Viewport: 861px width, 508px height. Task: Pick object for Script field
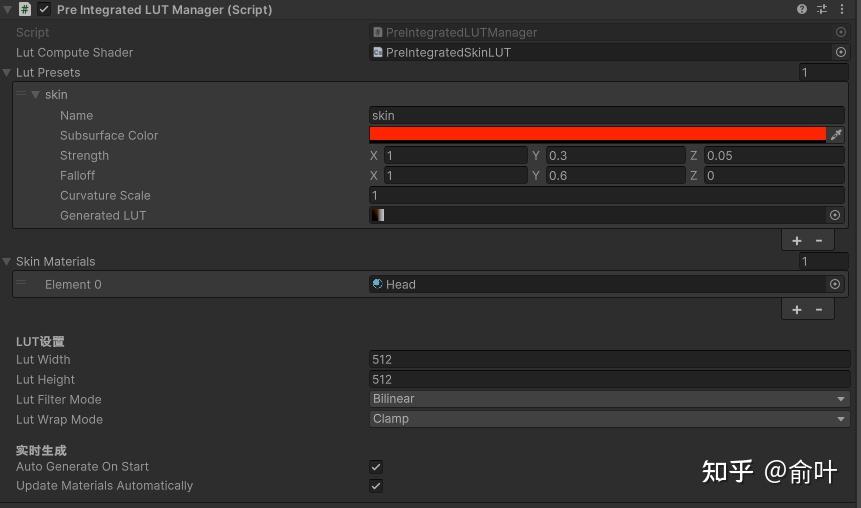pyautogui.click(x=840, y=32)
